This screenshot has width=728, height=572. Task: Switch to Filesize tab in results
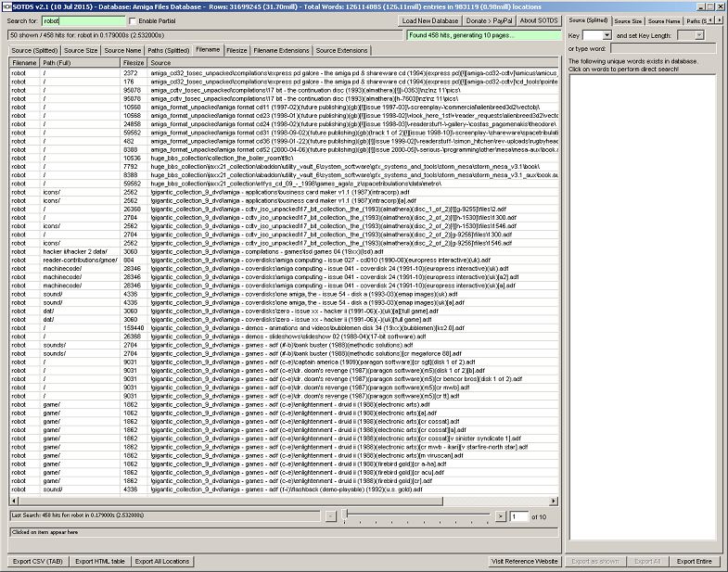tap(236, 50)
